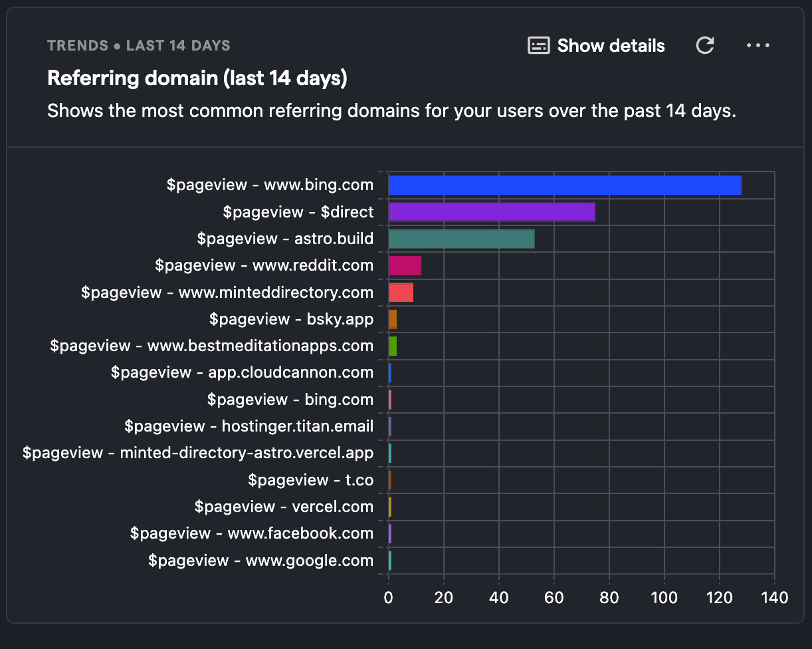This screenshot has width=812, height=649.
Task: Click the x-axis value 80
Action: [609, 597]
